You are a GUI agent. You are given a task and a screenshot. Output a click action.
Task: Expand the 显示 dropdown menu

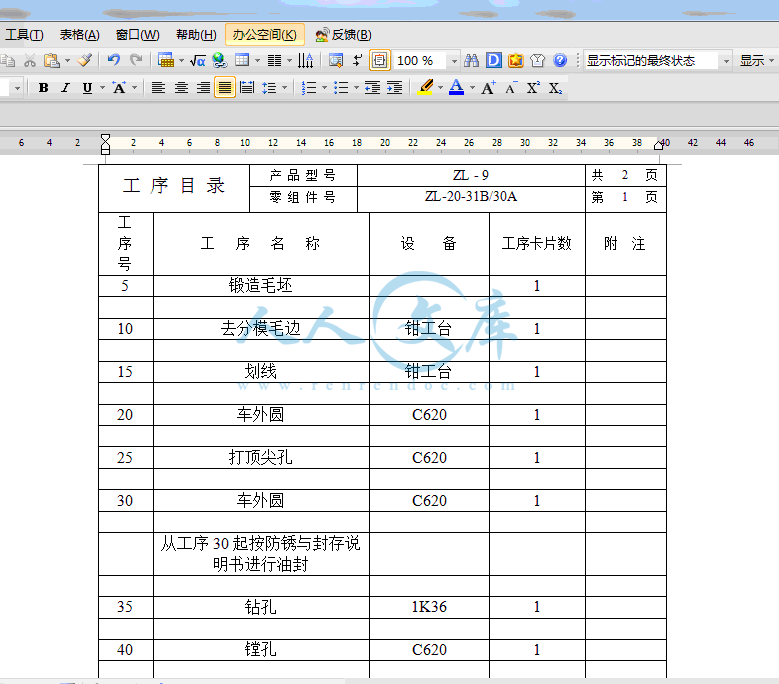757,61
